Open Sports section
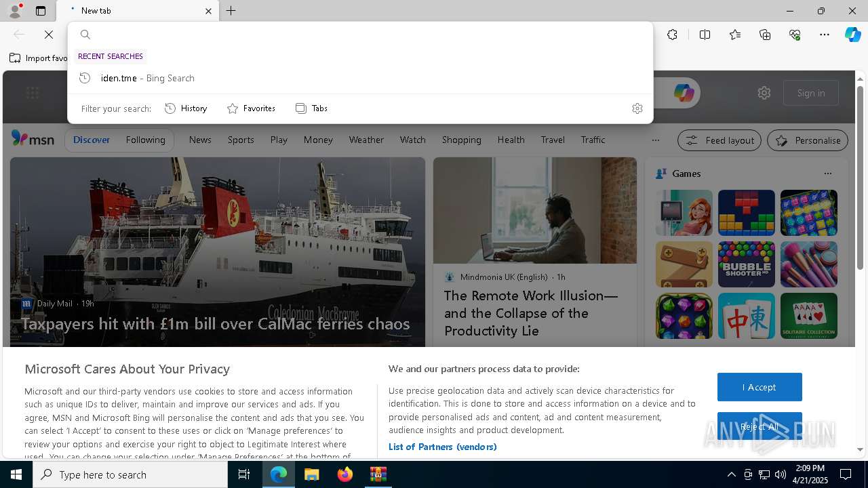Viewport: 868px width, 488px height. [241, 140]
